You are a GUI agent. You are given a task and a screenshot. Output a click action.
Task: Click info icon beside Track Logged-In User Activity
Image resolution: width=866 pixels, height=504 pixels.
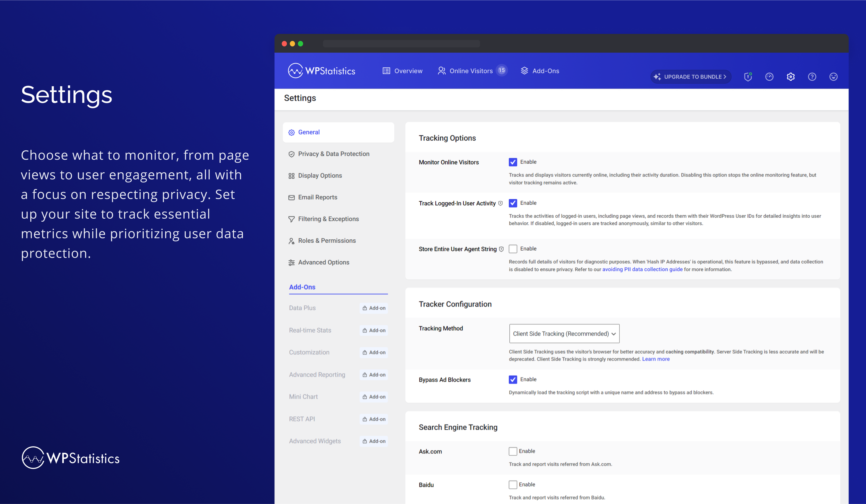point(500,203)
